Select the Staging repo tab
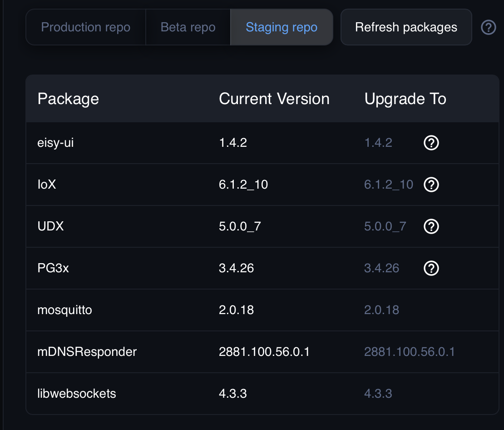The height and width of the screenshot is (430, 504). [x=282, y=27]
